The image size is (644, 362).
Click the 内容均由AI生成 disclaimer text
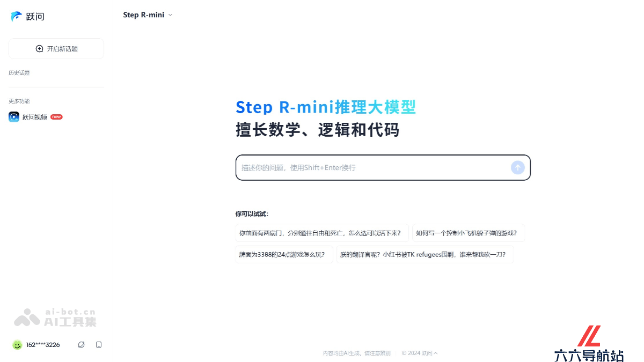[x=356, y=353]
